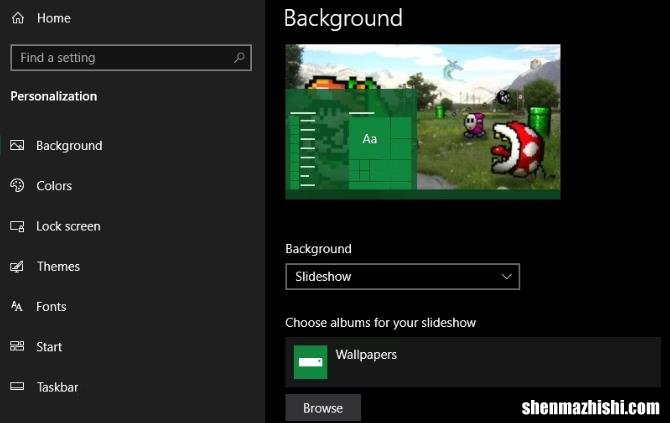Image resolution: width=670 pixels, height=423 pixels.
Task: Open the Start settings page
Action: coord(49,347)
